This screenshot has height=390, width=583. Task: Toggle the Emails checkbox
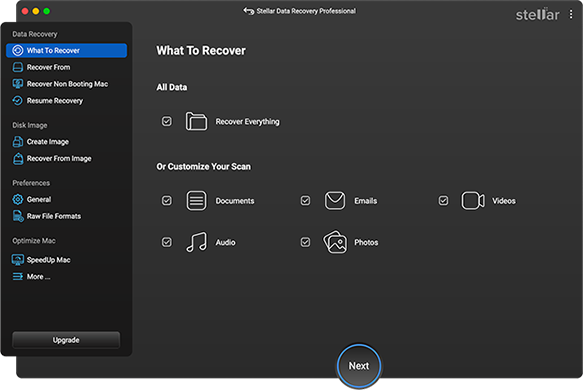click(x=305, y=201)
